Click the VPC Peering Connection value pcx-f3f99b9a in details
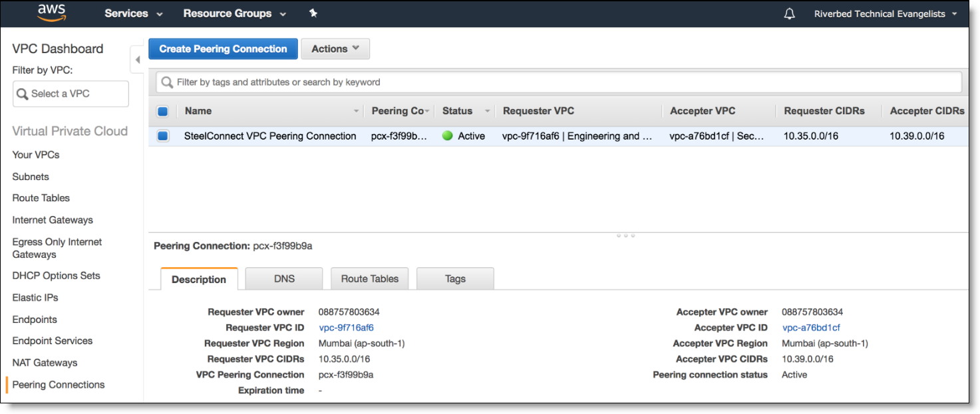The image size is (980, 414). click(x=346, y=375)
